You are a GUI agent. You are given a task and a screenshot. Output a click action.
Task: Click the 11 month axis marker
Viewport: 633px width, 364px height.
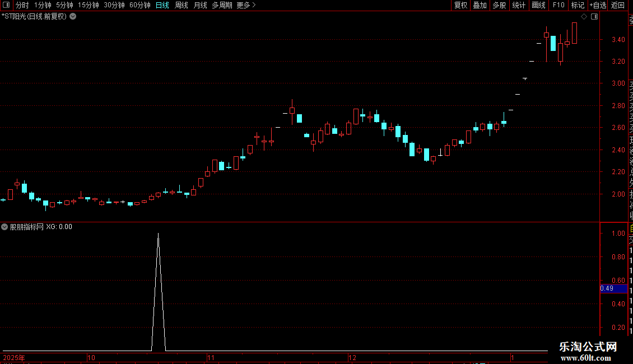pyautogui.click(x=211, y=357)
